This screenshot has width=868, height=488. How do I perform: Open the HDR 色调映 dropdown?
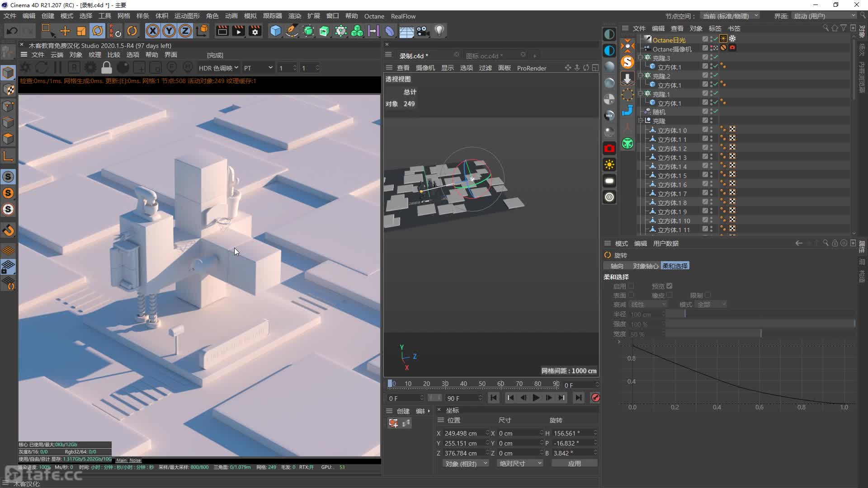tap(218, 68)
